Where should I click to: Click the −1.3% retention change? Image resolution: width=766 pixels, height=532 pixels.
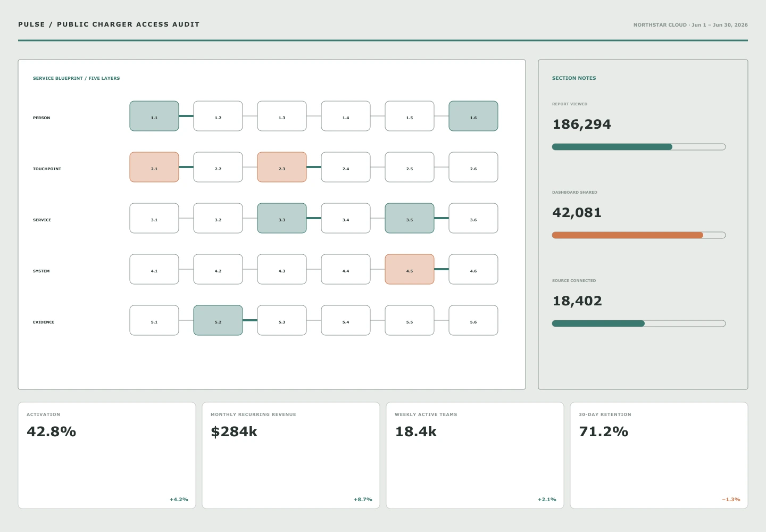pyautogui.click(x=731, y=500)
